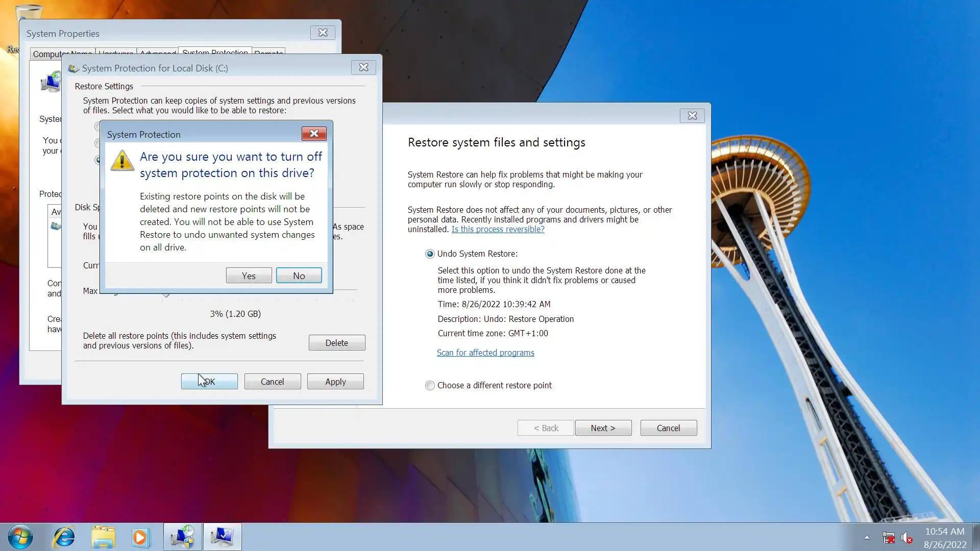Launch Internet Explorer from the taskbar
Image resolution: width=980 pixels, height=551 pixels.
click(64, 537)
